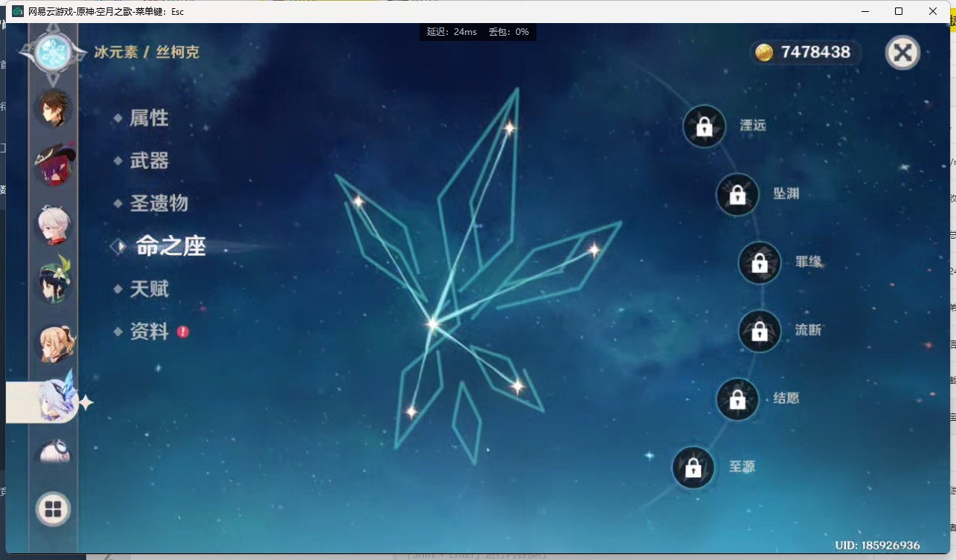Open the locked 坠渊 constellation node

pos(737,195)
